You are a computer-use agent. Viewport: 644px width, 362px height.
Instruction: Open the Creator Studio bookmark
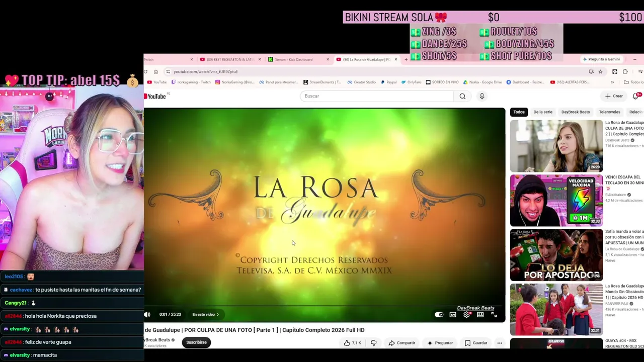click(x=362, y=82)
